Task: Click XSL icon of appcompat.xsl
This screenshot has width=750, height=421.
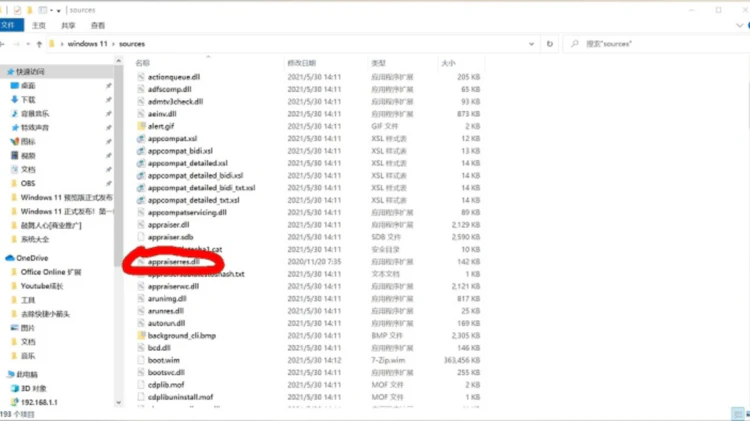Action: tap(141, 138)
